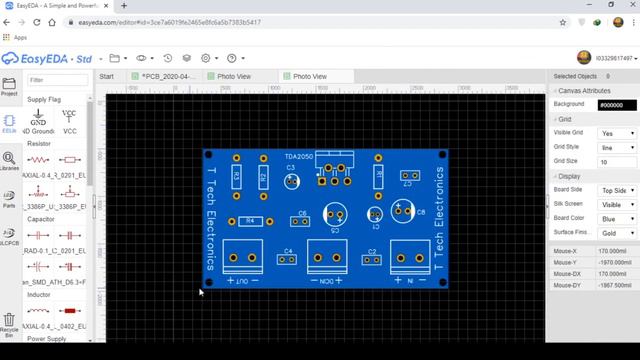Click the EasyEDA logo
This screenshot has height=360, width=640.
click(x=47, y=59)
